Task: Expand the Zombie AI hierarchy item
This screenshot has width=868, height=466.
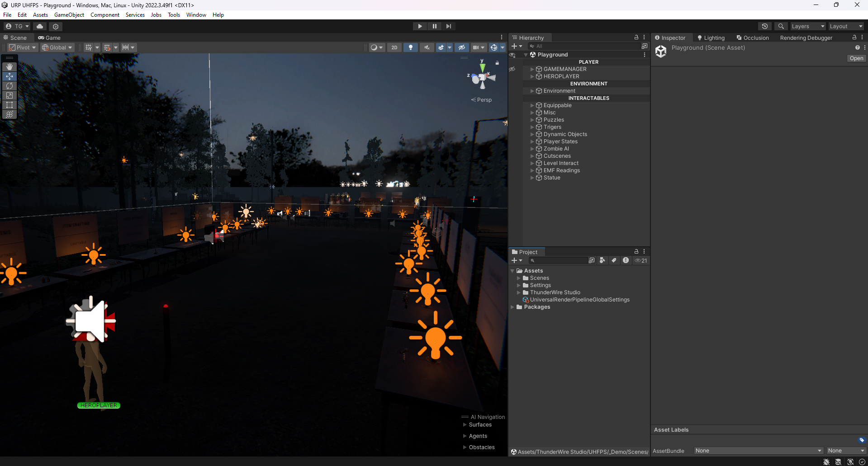Action: click(x=532, y=149)
